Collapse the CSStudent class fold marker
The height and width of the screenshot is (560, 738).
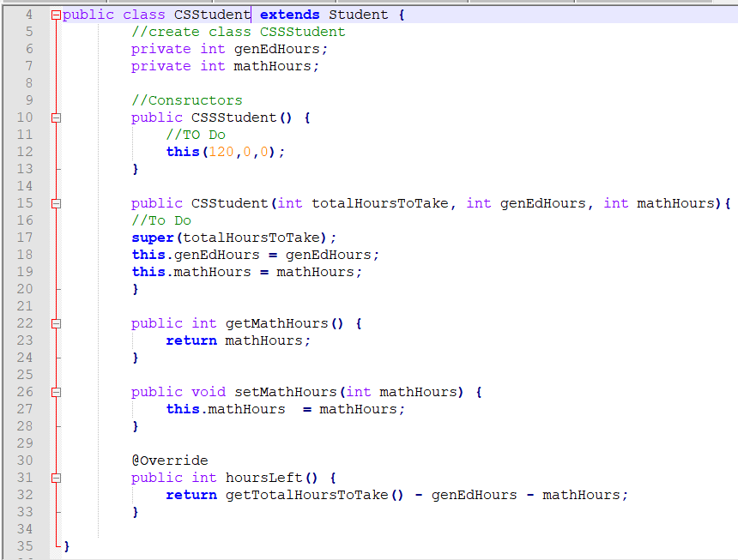point(55,14)
